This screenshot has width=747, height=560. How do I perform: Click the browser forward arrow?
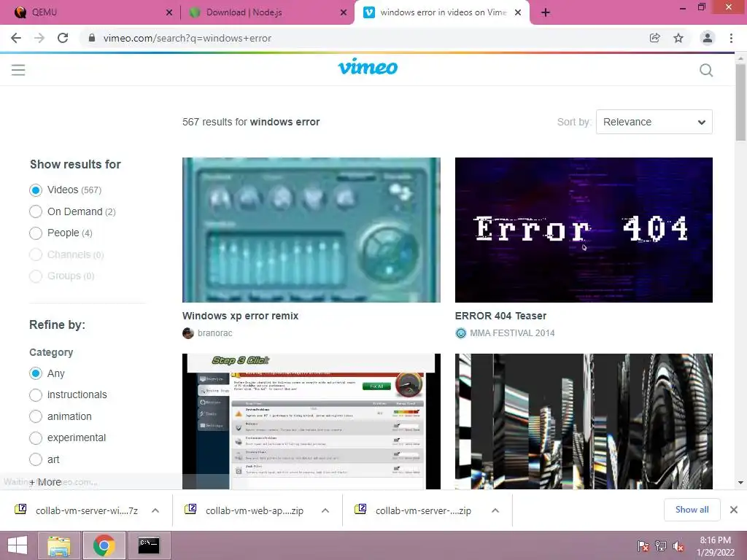tap(39, 38)
